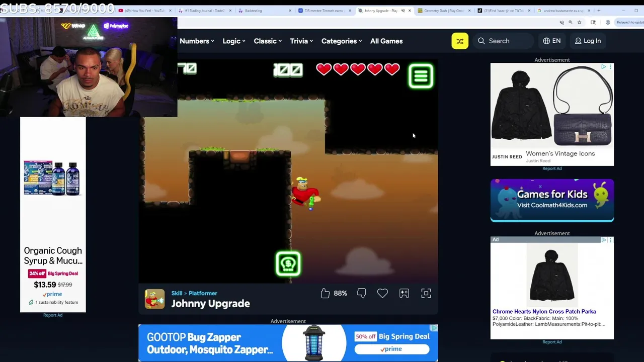Screen dimensions: 644x362
Task: Unmute the Johnny Upgrade tab speaker icon
Action: pos(403,11)
